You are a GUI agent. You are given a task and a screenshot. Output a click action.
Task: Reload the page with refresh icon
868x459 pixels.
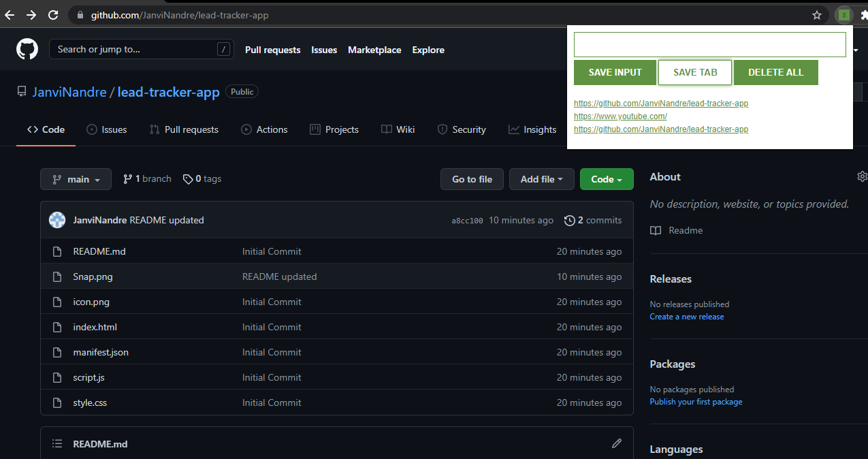click(x=53, y=14)
